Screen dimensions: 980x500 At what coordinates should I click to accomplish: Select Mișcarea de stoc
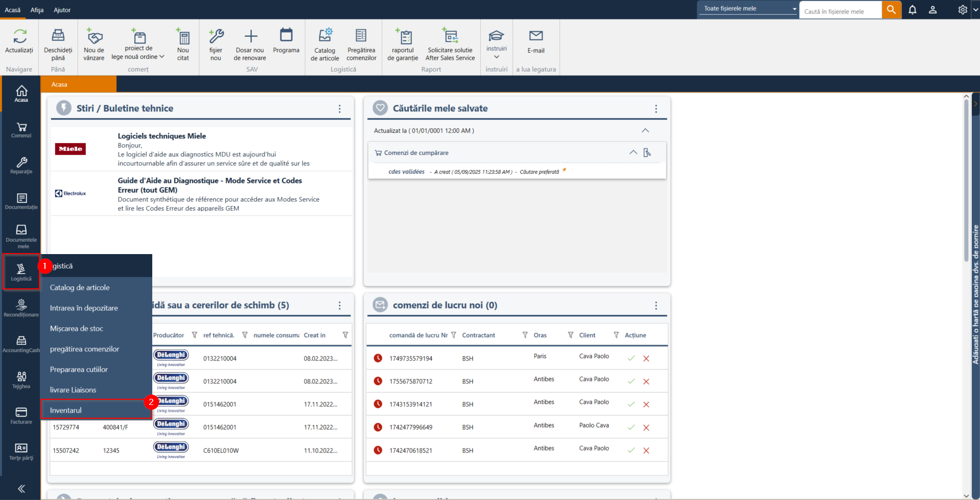(x=97, y=329)
